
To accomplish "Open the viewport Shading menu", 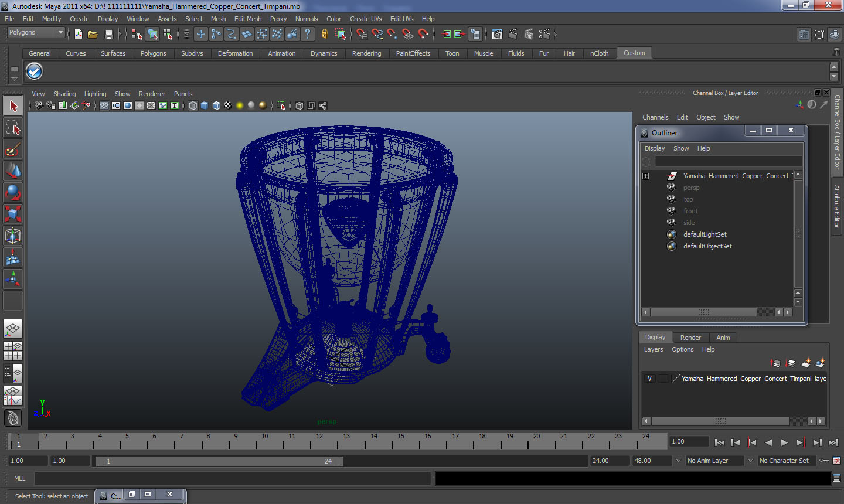I will pos(64,94).
